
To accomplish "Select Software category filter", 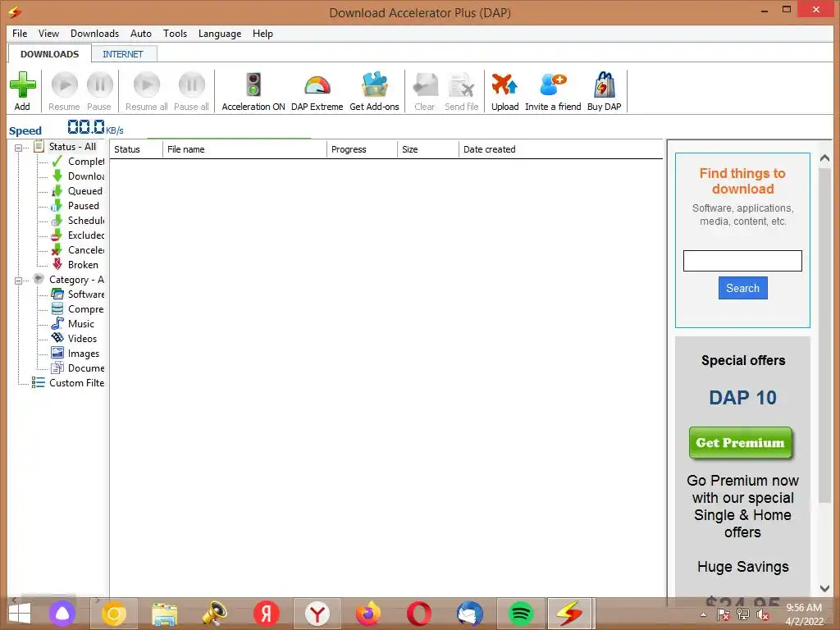I will click(x=78, y=294).
